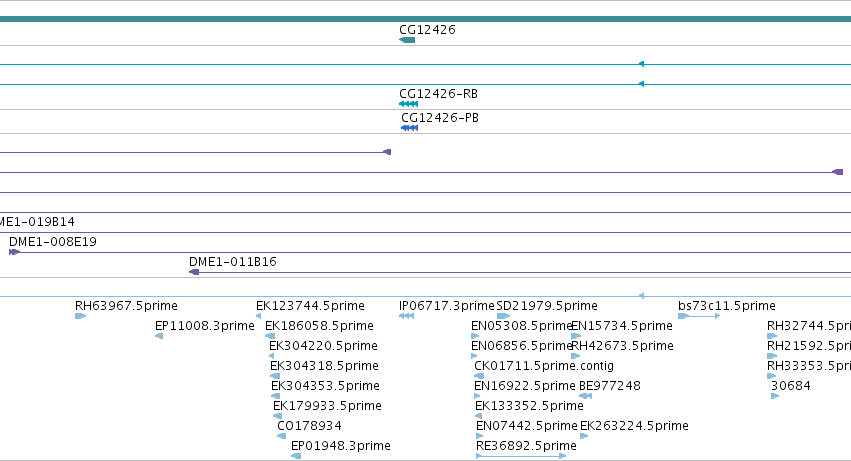Select the EK133352.5prime EST label
The image size is (851, 461).
click(529, 406)
